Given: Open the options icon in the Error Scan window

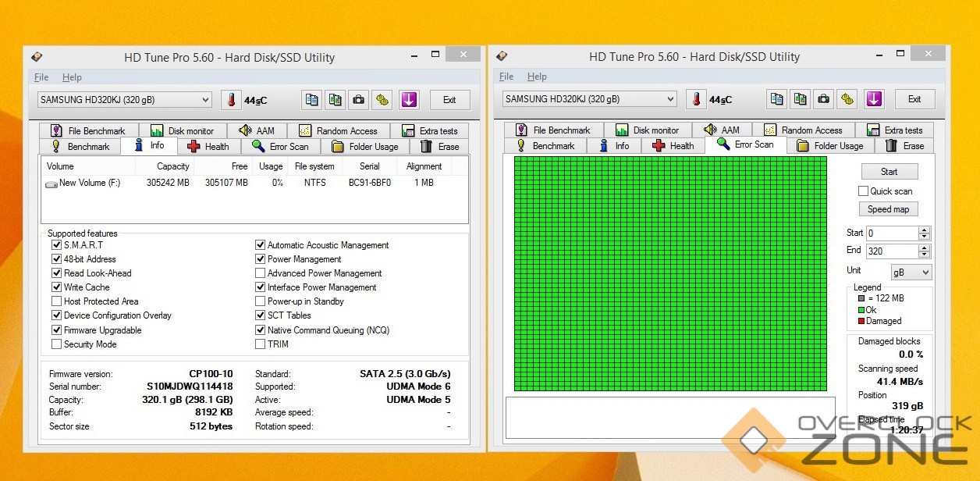Looking at the screenshot, I should tap(847, 99).
